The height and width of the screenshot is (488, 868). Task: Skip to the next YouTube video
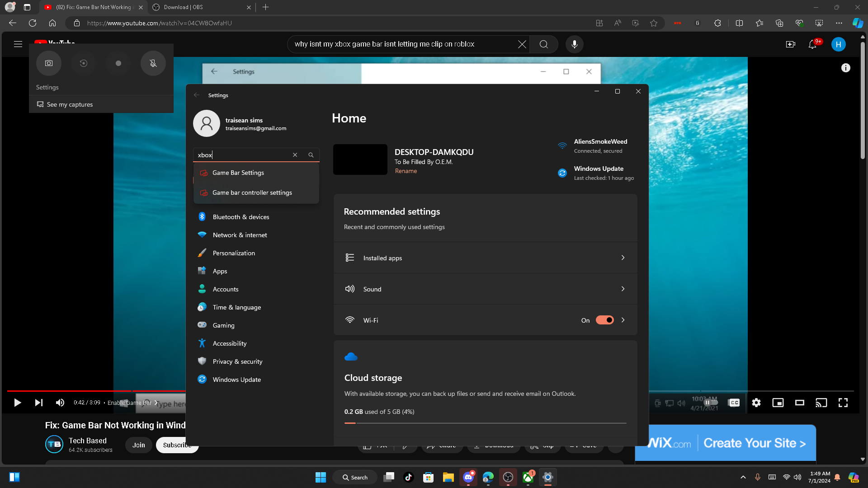click(39, 403)
